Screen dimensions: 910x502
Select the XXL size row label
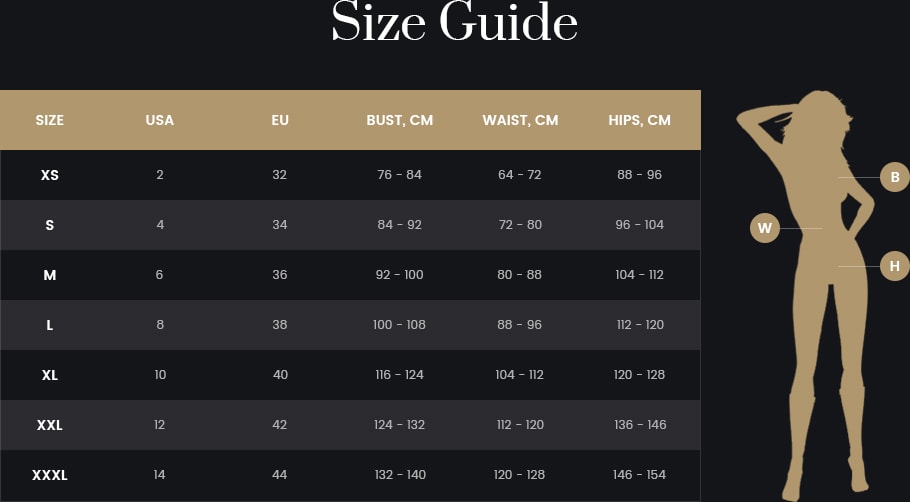tap(49, 425)
